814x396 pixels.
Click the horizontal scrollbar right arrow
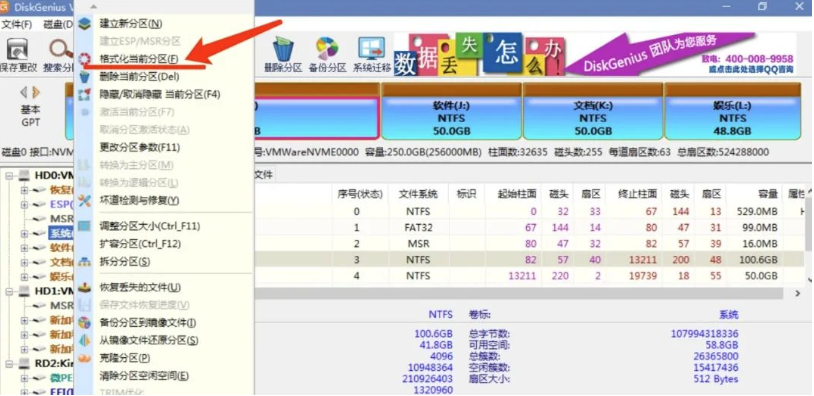pos(798,294)
